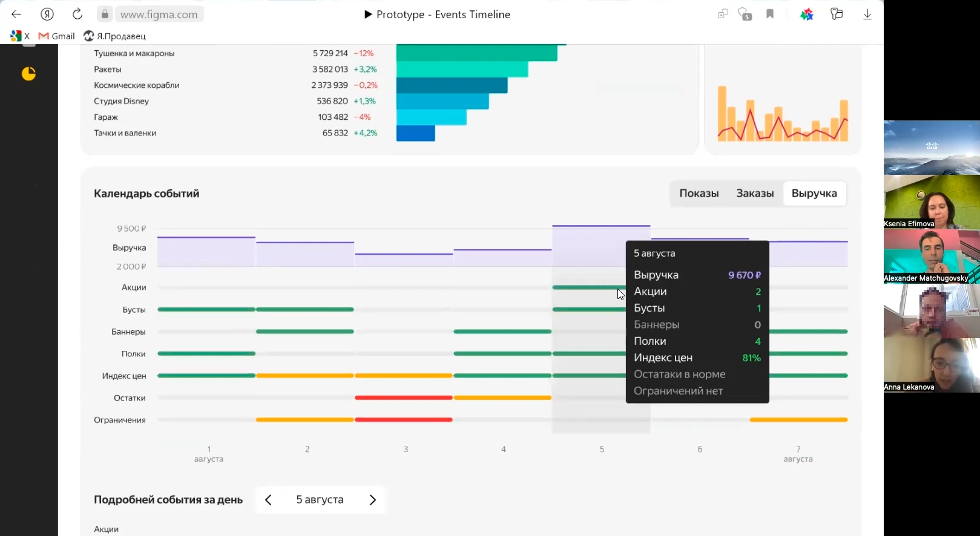Go back using browser back arrow

click(16, 14)
